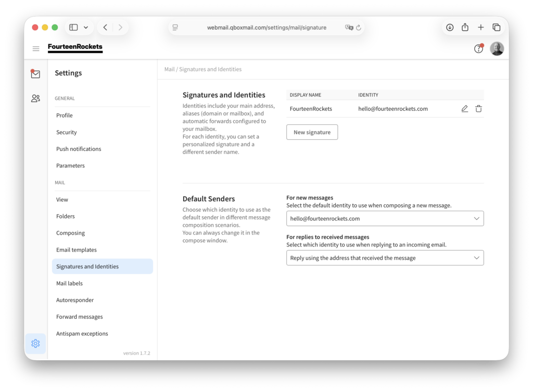Viewport: 533px width, 392px height.
Task: Open Mail labels settings
Action: pyautogui.click(x=103, y=283)
